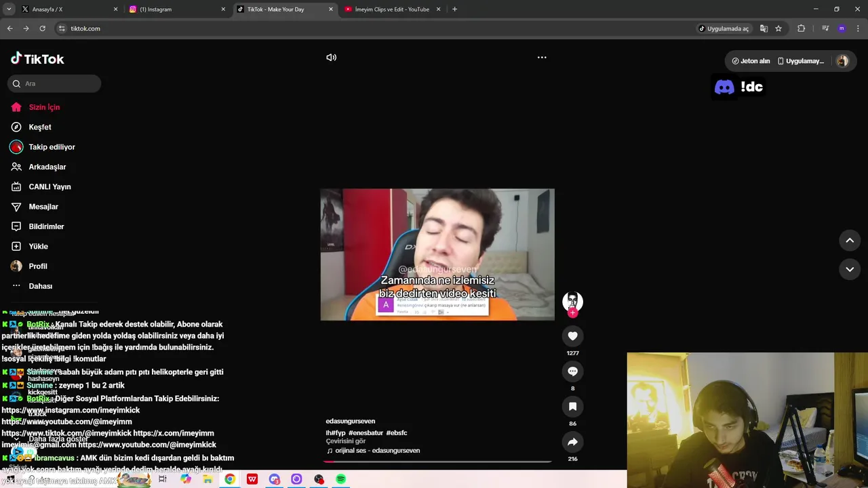This screenshot has height=488, width=868.
Task: Follow creator via plus badge
Action: coord(572,313)
